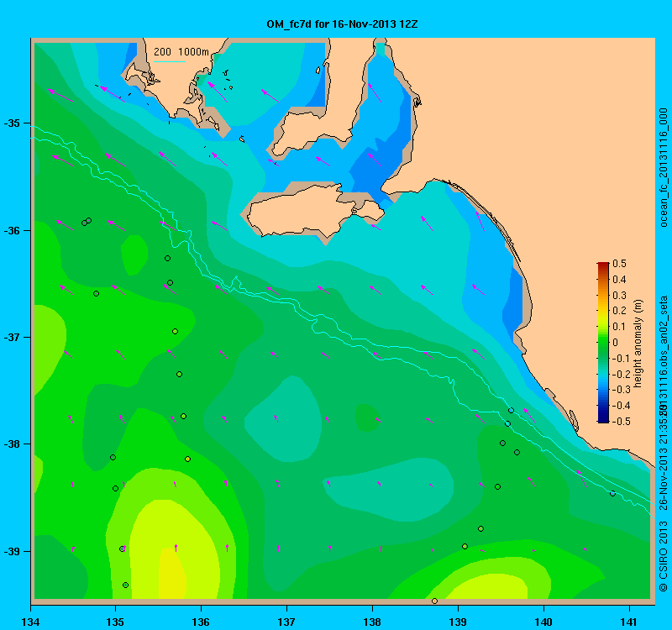Click the longitude label 136

(x=201, y=622)
